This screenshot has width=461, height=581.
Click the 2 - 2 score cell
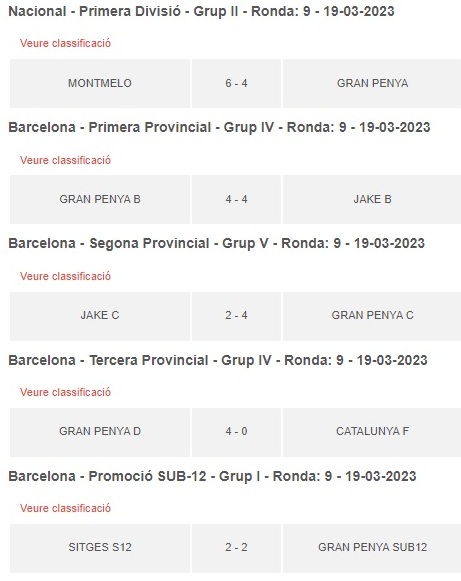tap(236, 548)
